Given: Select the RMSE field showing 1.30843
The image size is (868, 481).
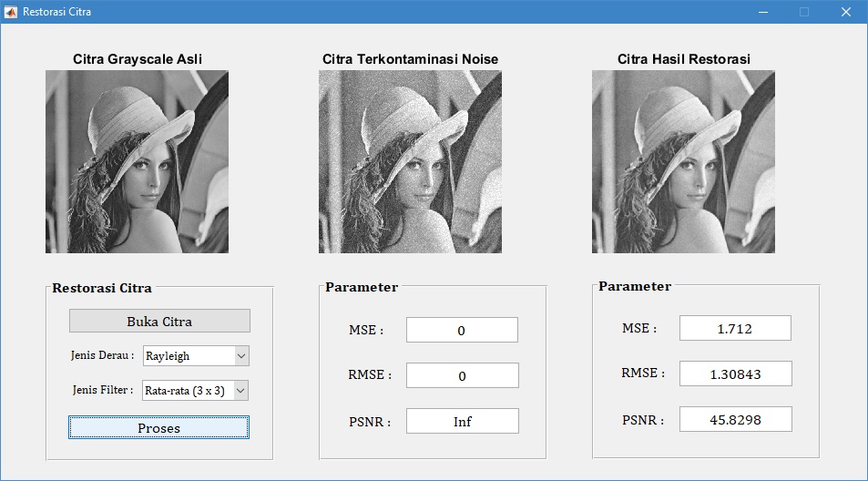Looking at the screenshot, I should coord(735,374).
